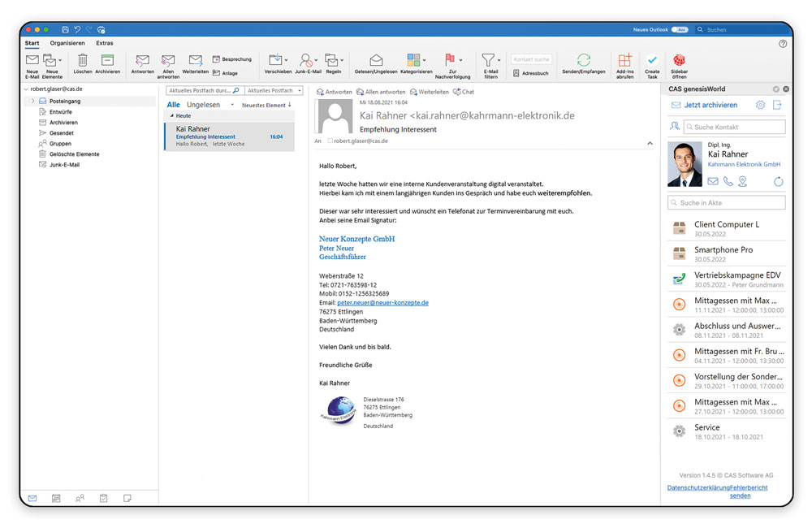Open Junk-E-Mail ribbon dropdown
The image size is (812, 528).
(317, 60)
